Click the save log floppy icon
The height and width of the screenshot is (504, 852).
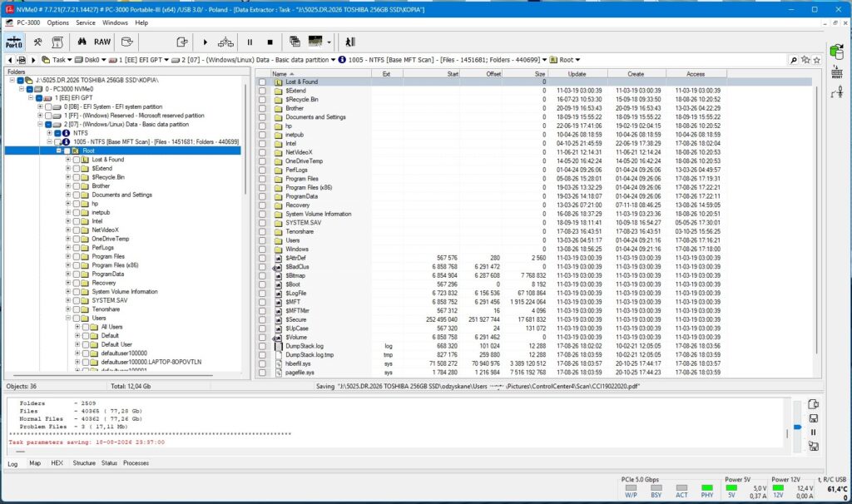(x=814, y=418)
